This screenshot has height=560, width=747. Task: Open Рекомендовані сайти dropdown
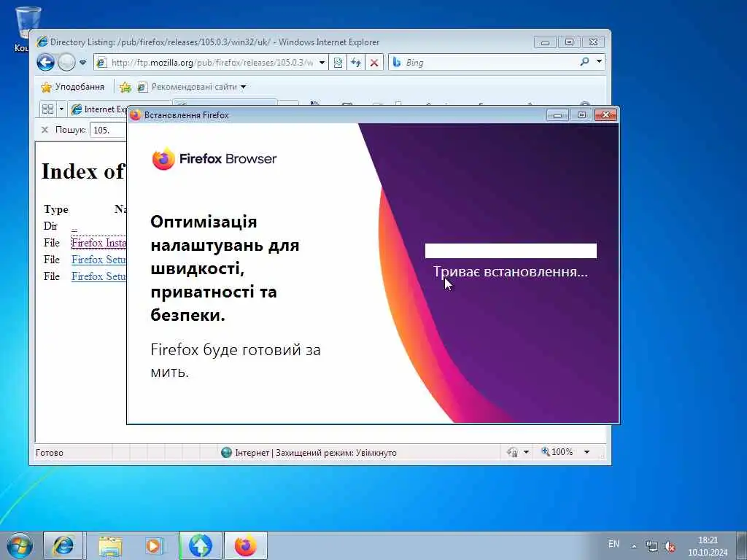coord(191,87)
